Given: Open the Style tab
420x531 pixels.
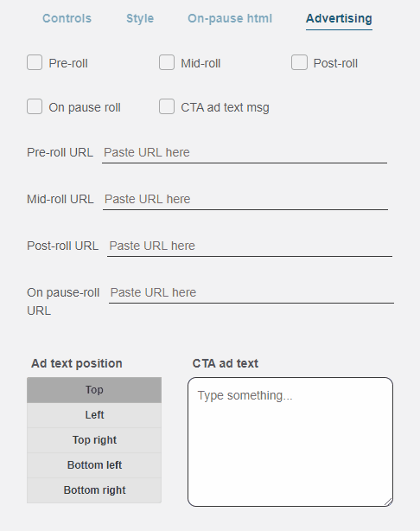Looking at the screenshot, I should coord(140,18).
